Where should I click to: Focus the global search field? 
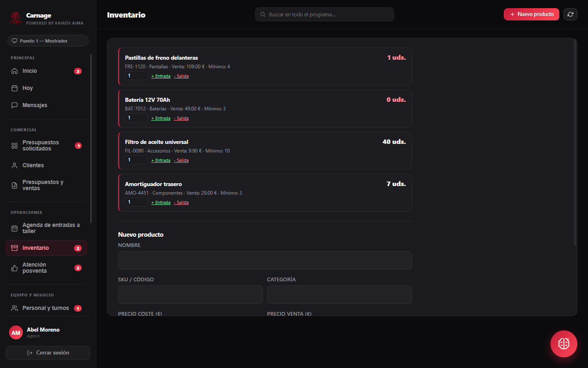click(x=325, y=14)
